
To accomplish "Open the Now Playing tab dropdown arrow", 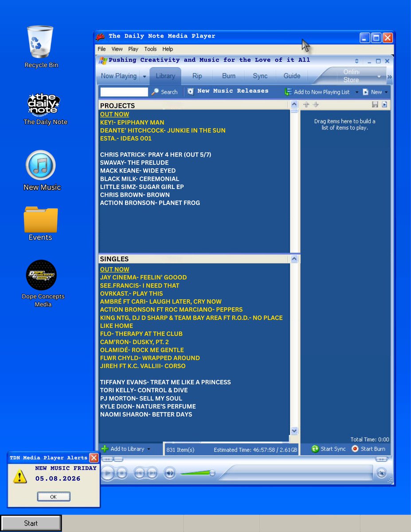I will coord(145,76).
